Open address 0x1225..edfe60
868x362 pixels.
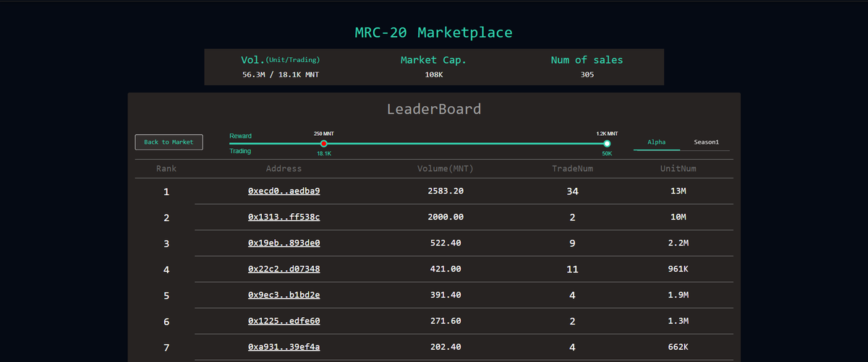click(x=284, y=322)
